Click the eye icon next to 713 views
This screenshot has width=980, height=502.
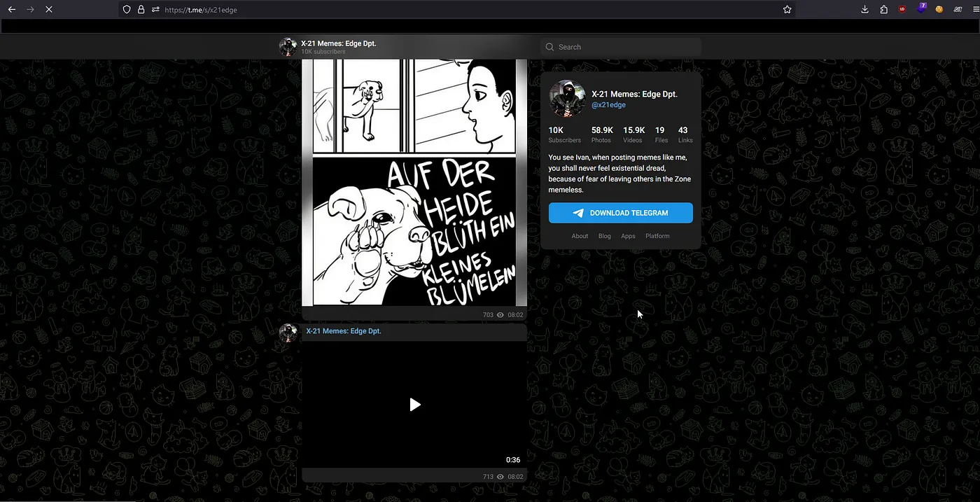500,477
